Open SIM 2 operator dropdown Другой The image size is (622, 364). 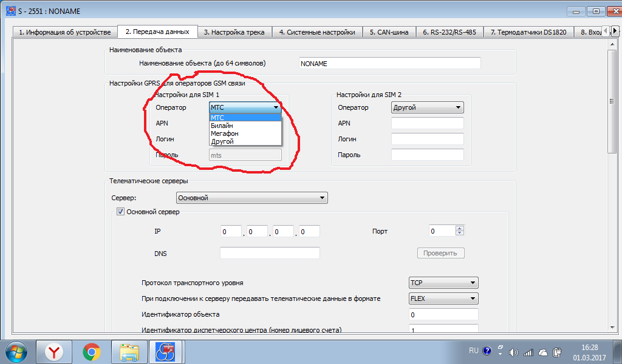427,107
